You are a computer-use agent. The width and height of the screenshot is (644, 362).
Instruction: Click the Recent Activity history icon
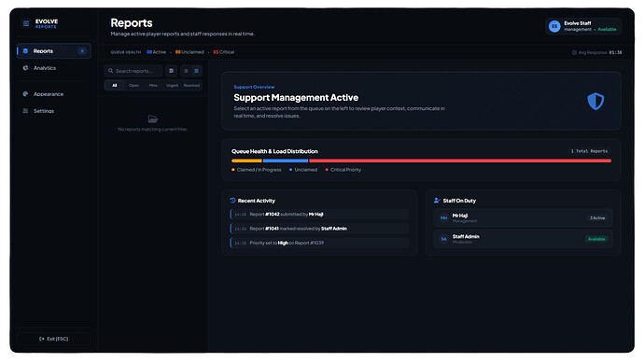tap(233, 201)
